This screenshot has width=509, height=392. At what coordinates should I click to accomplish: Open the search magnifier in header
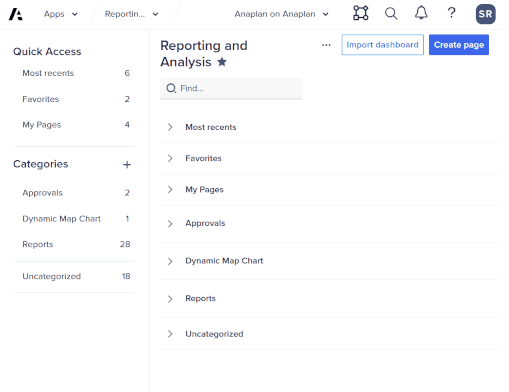pos(391,14)
